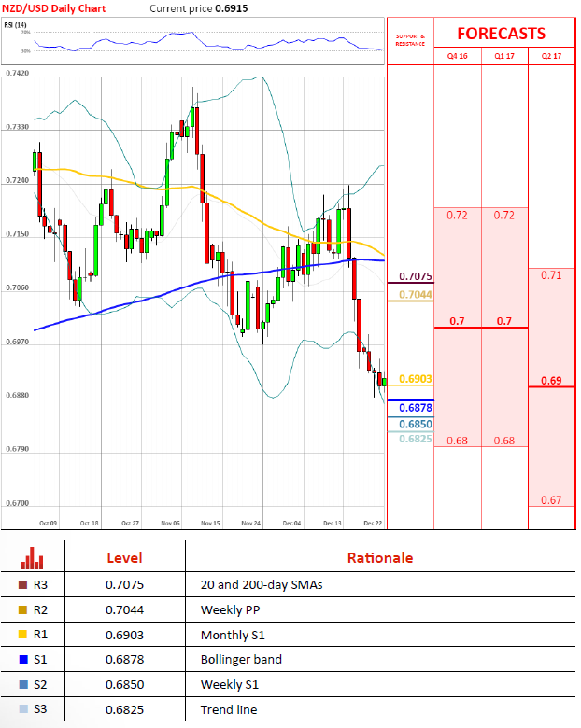The height and width of the screenshot is (728, 581).
Task: Click the 0.7075 resistance level on chart sidebar
Action: click(416, 276)
